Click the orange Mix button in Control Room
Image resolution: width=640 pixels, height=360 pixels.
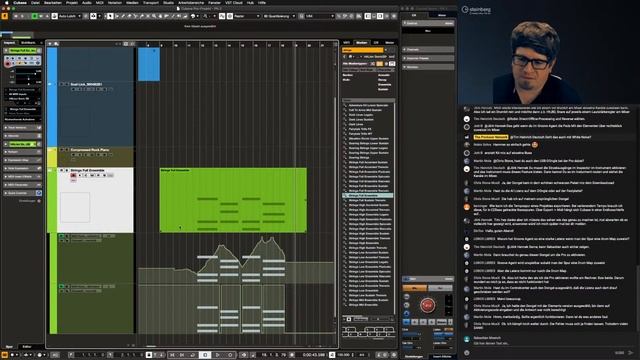point(415,288)
